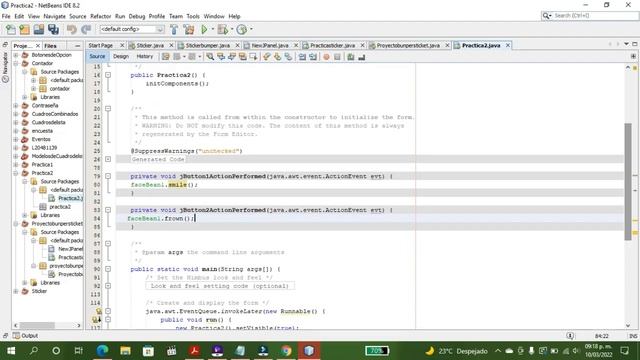Click the Navigator side panel icon
The height and width of the screenshot is (360, 640).
tap(5, 67)
